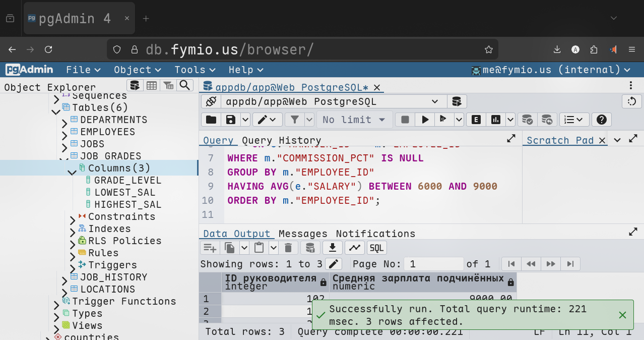
Task: Open the Tools menu
Action: click(195, 70)
